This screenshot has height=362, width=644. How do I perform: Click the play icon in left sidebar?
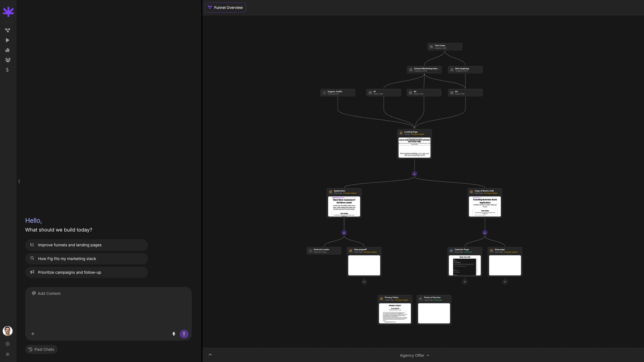point(7,40)
